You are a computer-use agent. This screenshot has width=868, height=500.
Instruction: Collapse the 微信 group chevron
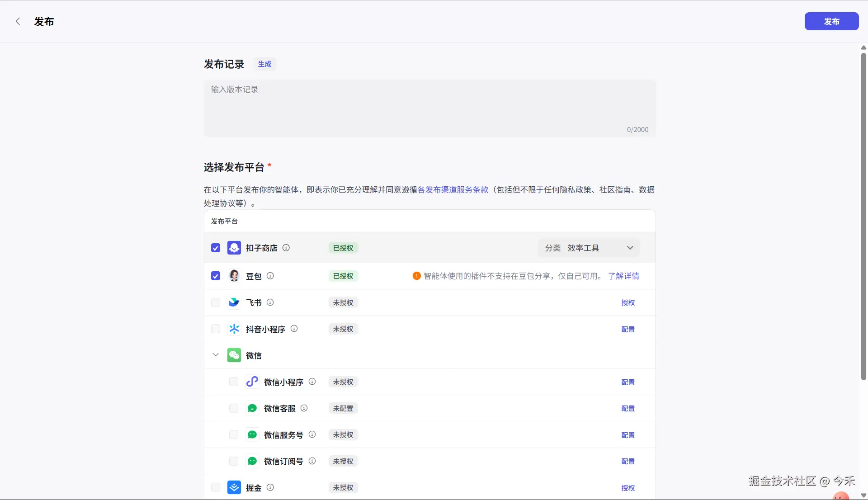216,355
